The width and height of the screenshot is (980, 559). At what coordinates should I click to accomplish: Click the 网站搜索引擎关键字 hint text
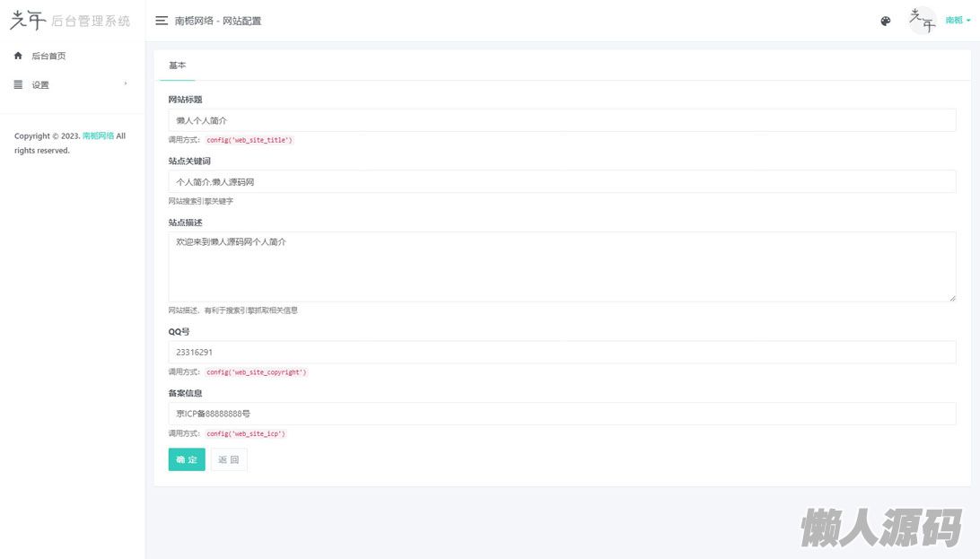point(201,201)
